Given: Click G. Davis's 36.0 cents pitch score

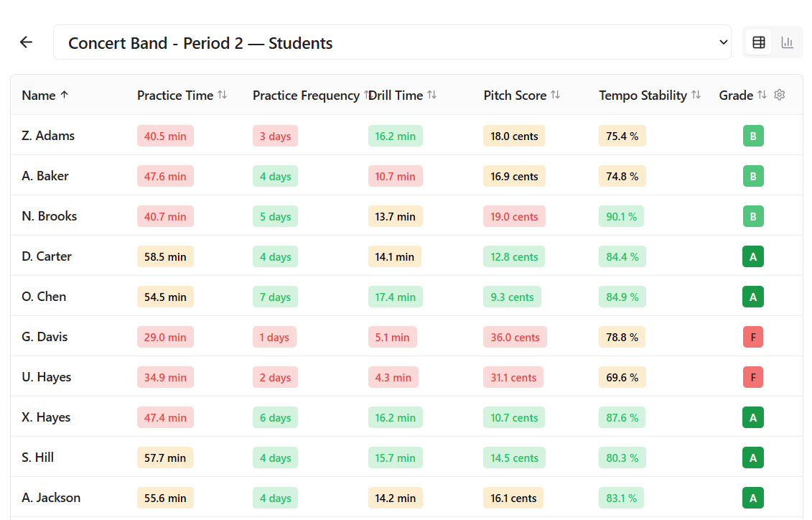Looking at the screenshot, I should [x=515, y=337].
